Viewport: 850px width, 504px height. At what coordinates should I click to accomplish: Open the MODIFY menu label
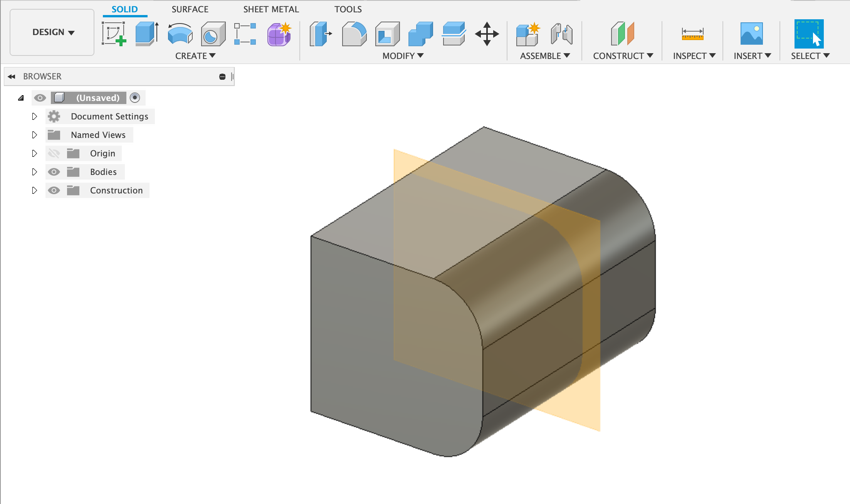tap(403, 56)
